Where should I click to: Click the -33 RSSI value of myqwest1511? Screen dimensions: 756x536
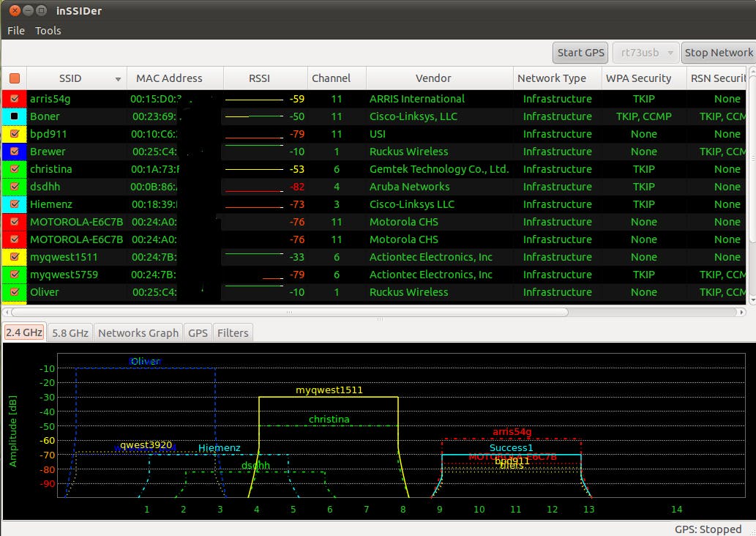tap(297, 257)
